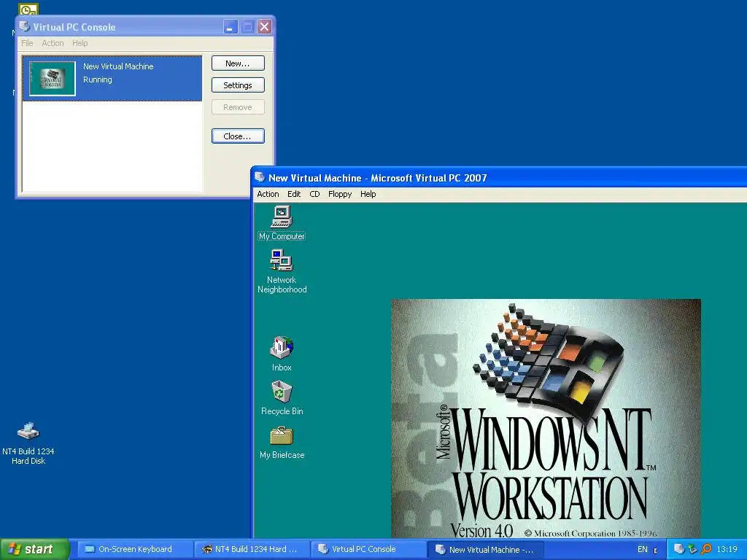Select the New Virtual Machine thumbnail in console

(x=53, y=79)
